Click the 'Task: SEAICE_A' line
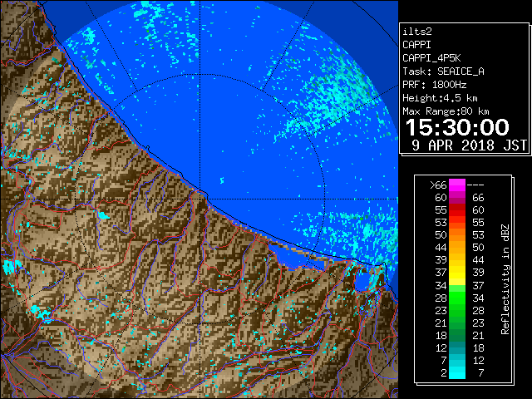 [x=443, y=71]
